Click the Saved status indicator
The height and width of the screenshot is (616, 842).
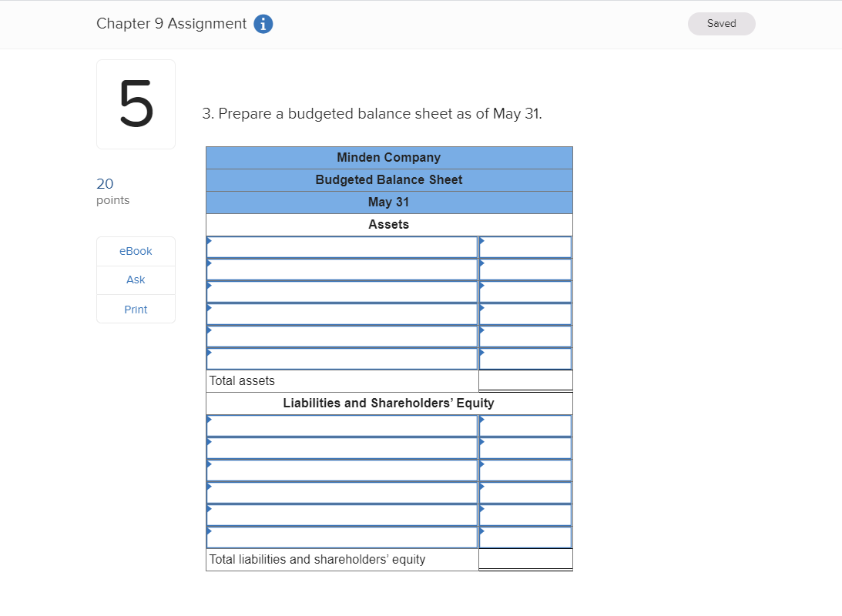click(x=721, y=24)
